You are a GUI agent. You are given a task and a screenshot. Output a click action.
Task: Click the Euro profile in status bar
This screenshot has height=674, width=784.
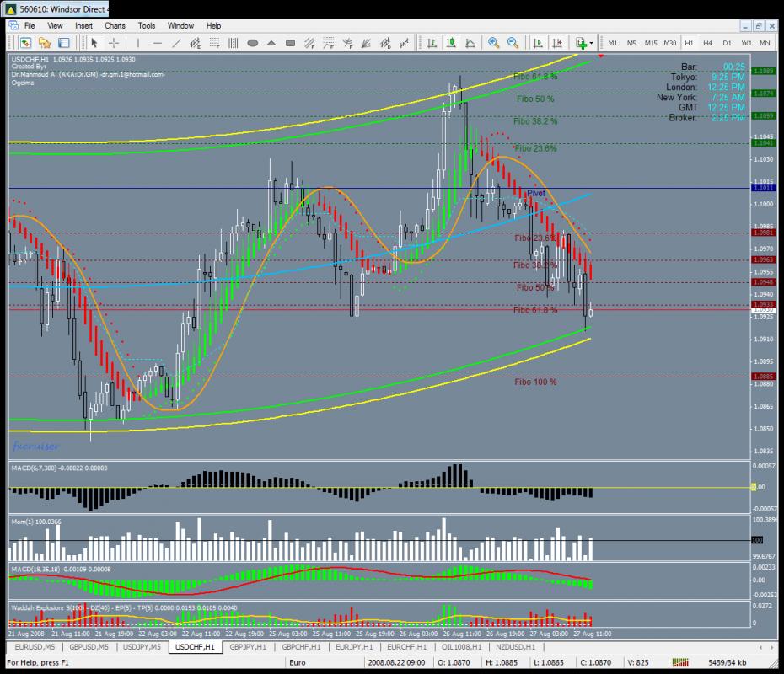[x=298, y=662]
